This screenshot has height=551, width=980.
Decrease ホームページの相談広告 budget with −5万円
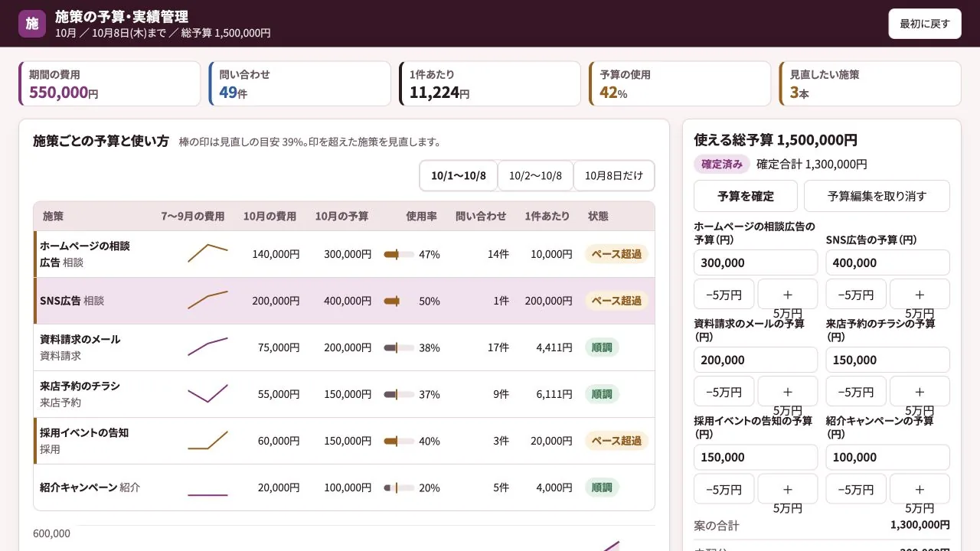coord(724,295)
